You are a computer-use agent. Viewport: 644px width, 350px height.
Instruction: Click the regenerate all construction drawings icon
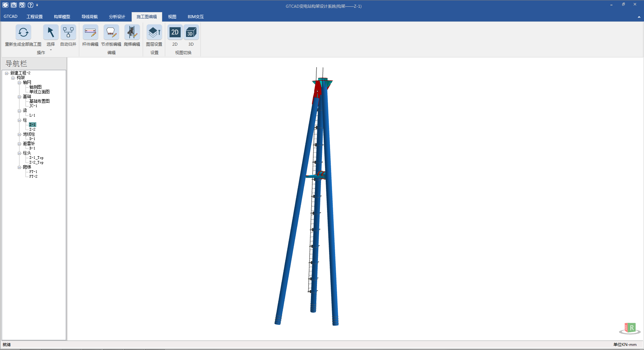coord(23,33)
